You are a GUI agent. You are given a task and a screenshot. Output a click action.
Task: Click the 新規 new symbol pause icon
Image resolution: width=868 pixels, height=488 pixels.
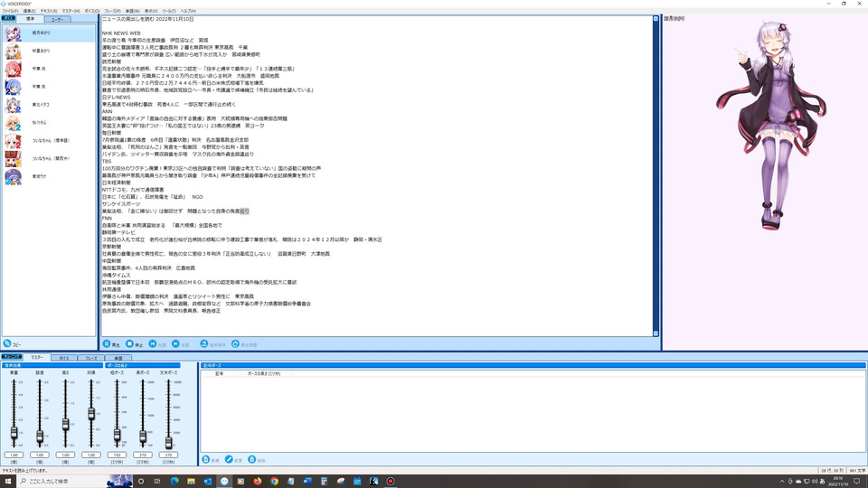coord(206,460)
